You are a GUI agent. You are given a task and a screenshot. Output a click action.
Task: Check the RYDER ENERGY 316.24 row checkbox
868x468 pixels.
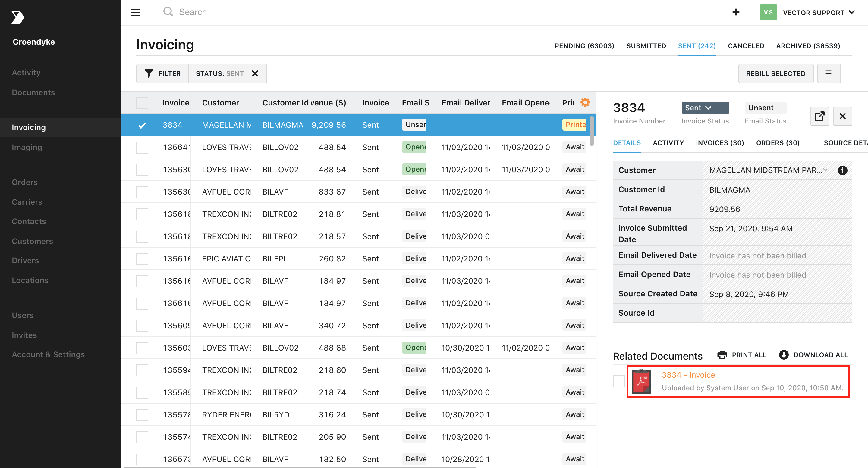pos(142,415)
